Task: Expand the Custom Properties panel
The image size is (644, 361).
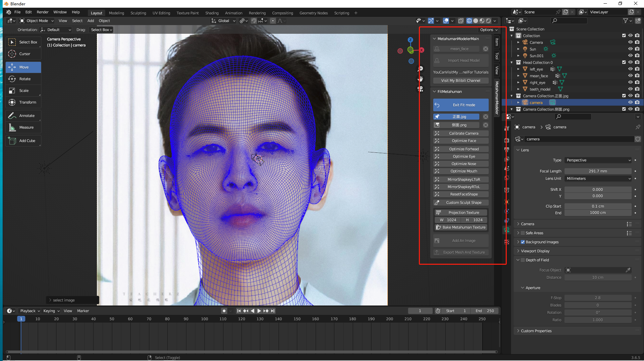Action: tap(536, 331)
